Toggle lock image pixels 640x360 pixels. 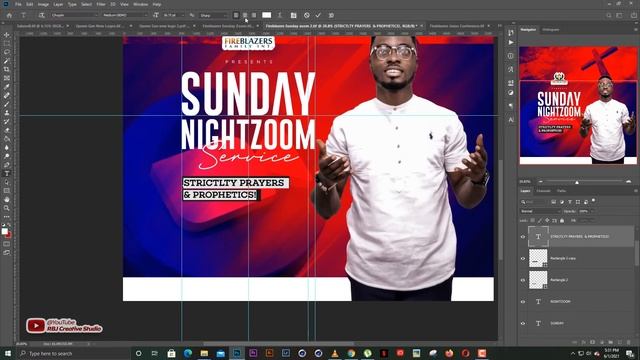coord(540,220)
